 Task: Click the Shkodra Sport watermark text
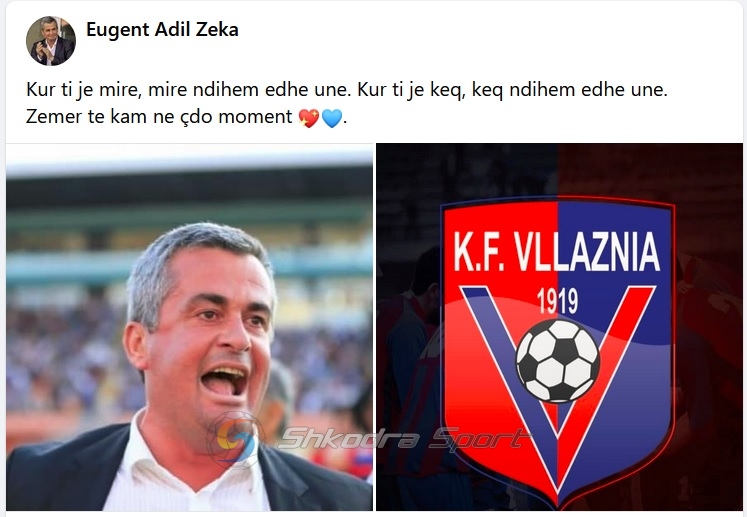[404, 438]
